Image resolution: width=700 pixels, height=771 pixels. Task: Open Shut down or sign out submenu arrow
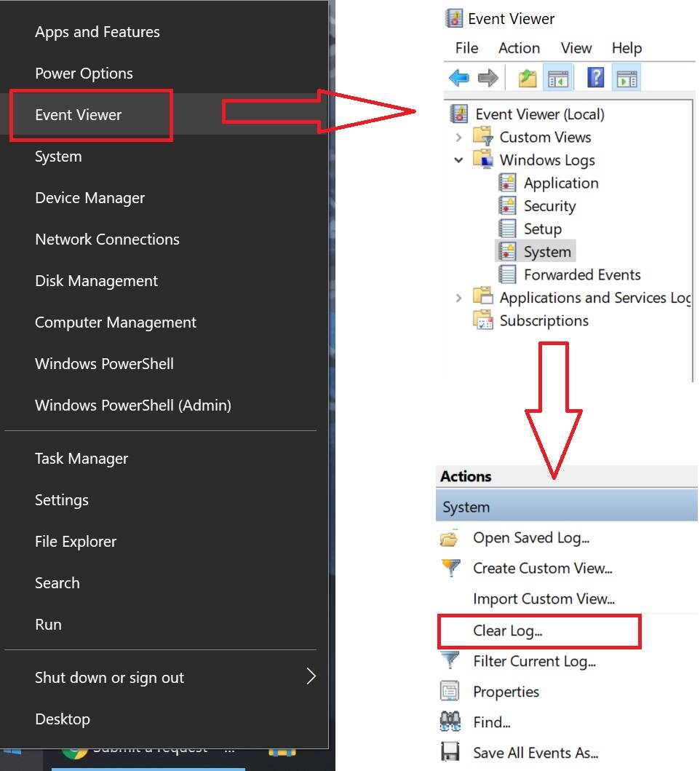[311, 676]
